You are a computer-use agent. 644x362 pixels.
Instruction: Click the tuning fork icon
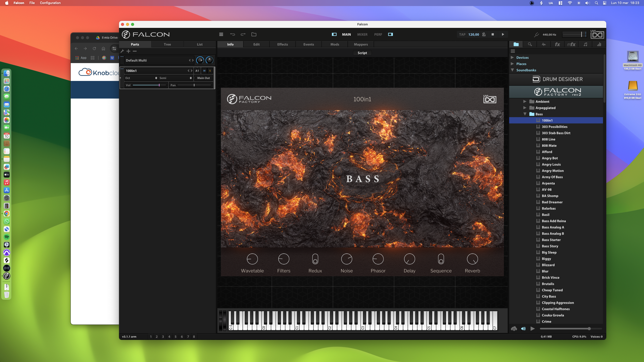[536, 34]
